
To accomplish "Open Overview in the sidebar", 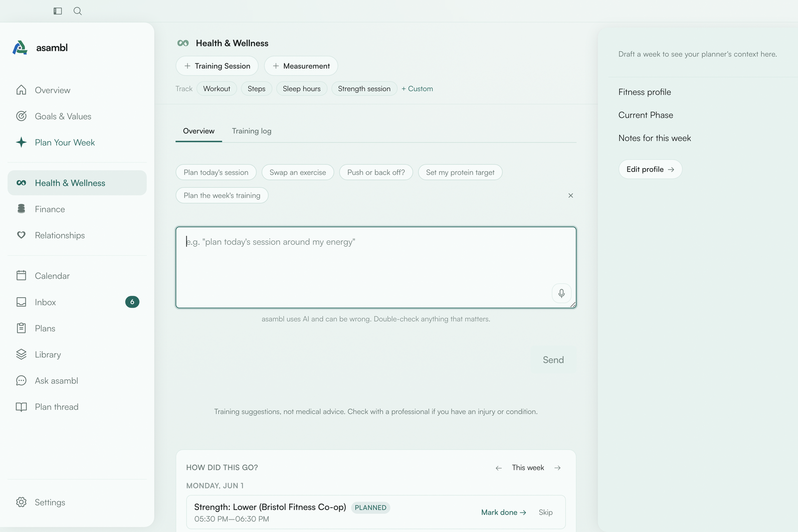I will point(77,90).
